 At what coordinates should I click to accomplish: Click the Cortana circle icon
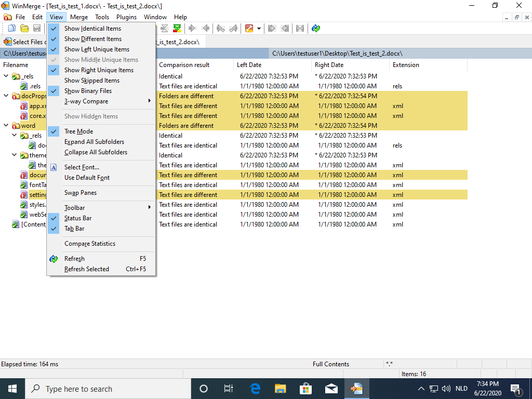click(x=204, y=389)
